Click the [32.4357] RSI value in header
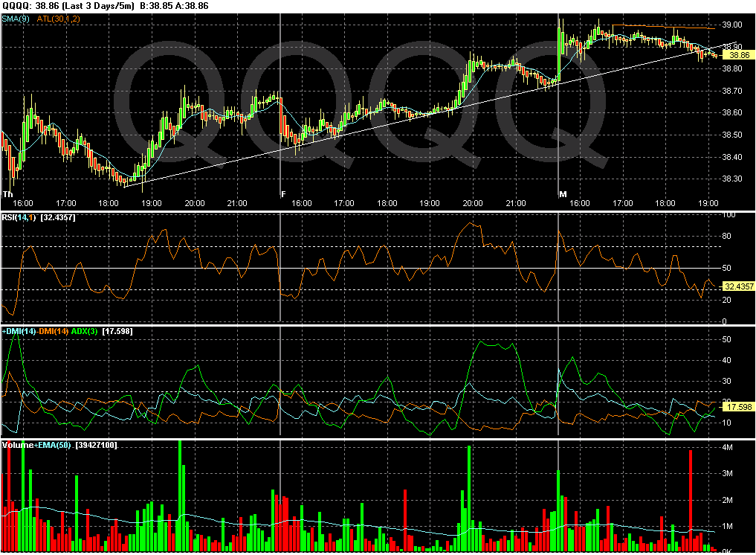The width and height of the screenshot is (756, 555). click(x=58, y=218)
